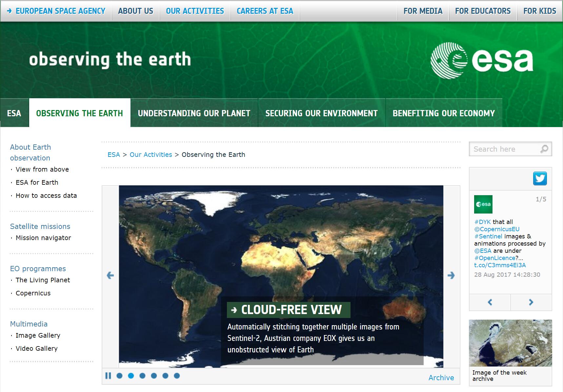Open Careers at ESA
This screenshot has height=392, width=563.
point(265,11)
